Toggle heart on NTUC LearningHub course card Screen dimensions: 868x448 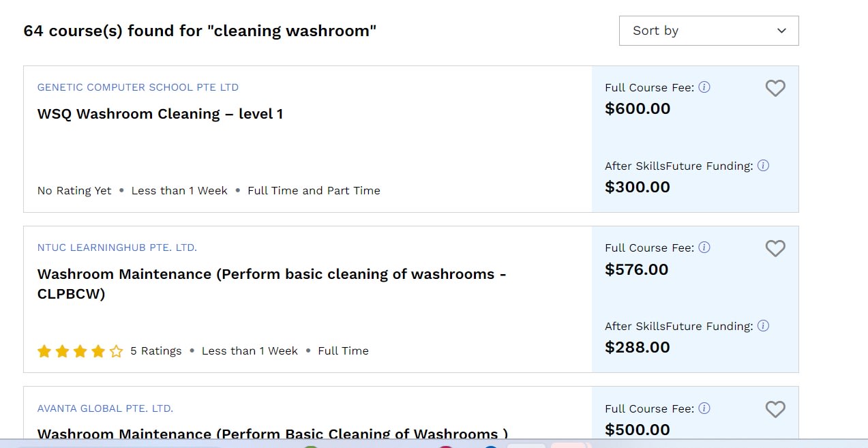[775, 248]
